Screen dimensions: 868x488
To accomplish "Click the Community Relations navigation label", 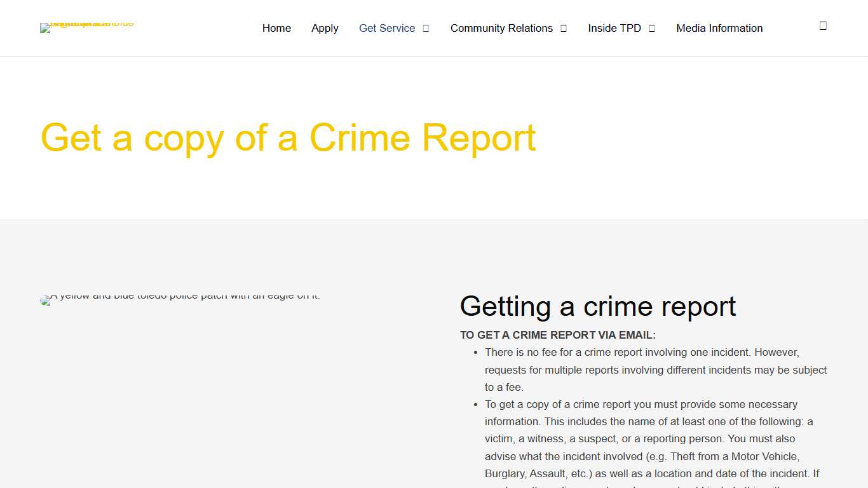I will click(501, 28).
